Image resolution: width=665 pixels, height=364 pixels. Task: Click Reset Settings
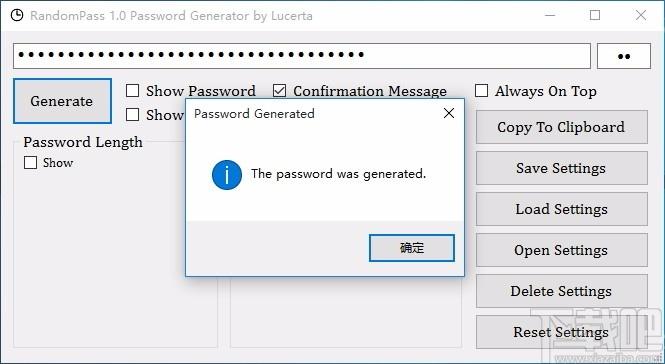[x=562, y=332]
